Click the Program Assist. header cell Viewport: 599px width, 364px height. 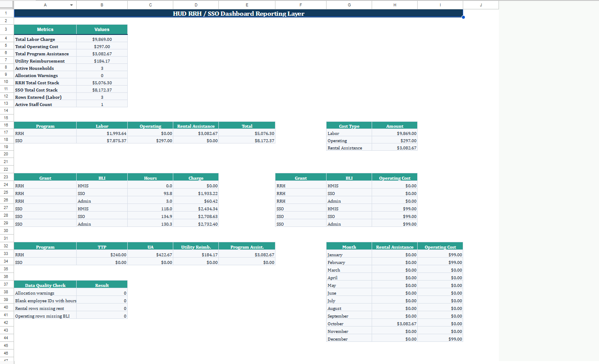coord(247,247)
